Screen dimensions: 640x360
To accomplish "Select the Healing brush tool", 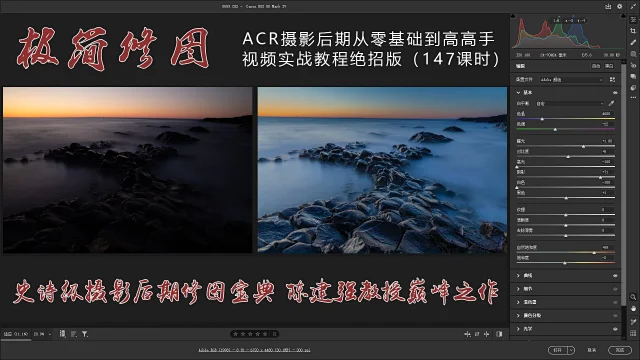I will (633, 42).
